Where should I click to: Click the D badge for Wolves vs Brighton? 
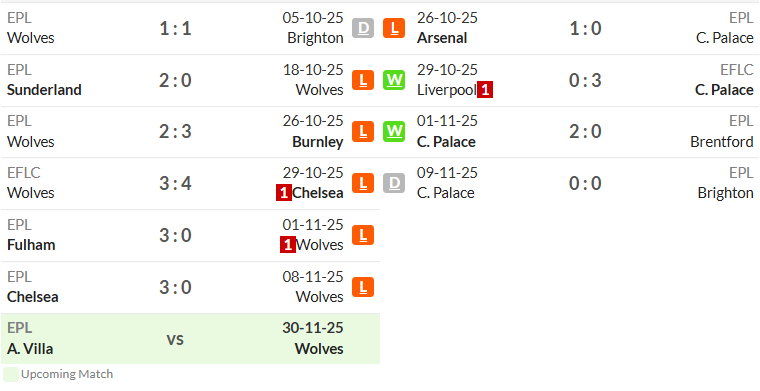coord(363,28)
